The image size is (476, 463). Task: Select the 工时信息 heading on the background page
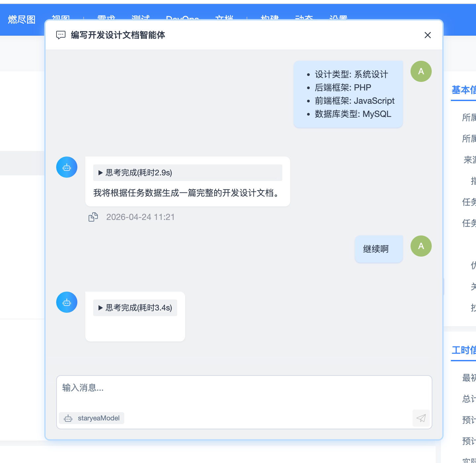(464, 350)
